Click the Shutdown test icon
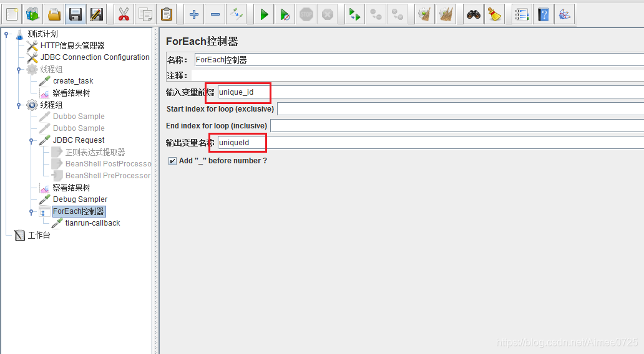Screen dimensions: 644x354 click(328, 14)
